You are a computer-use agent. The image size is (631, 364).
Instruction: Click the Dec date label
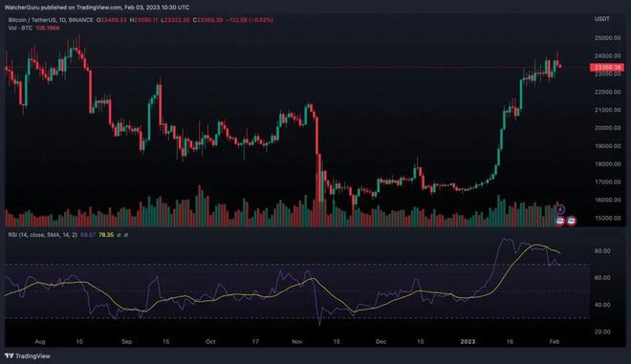tap(381, 341)
